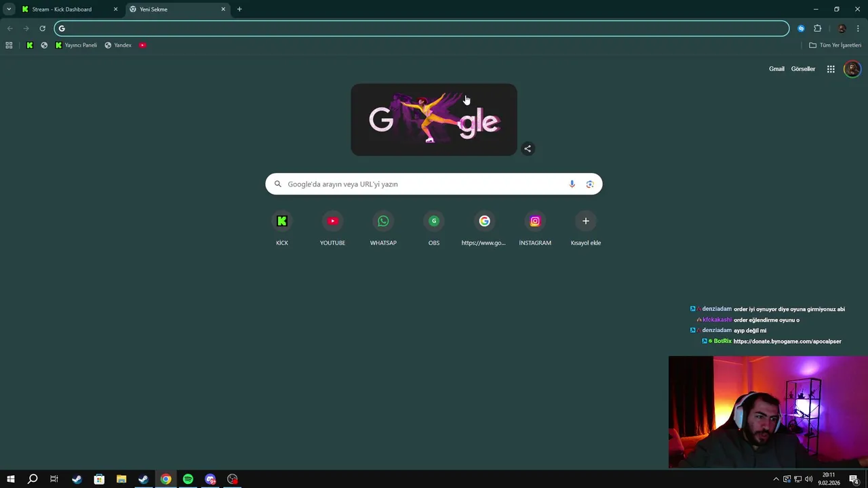Click the BotRix username in chat
868x488 pixels.
[722, 342]
